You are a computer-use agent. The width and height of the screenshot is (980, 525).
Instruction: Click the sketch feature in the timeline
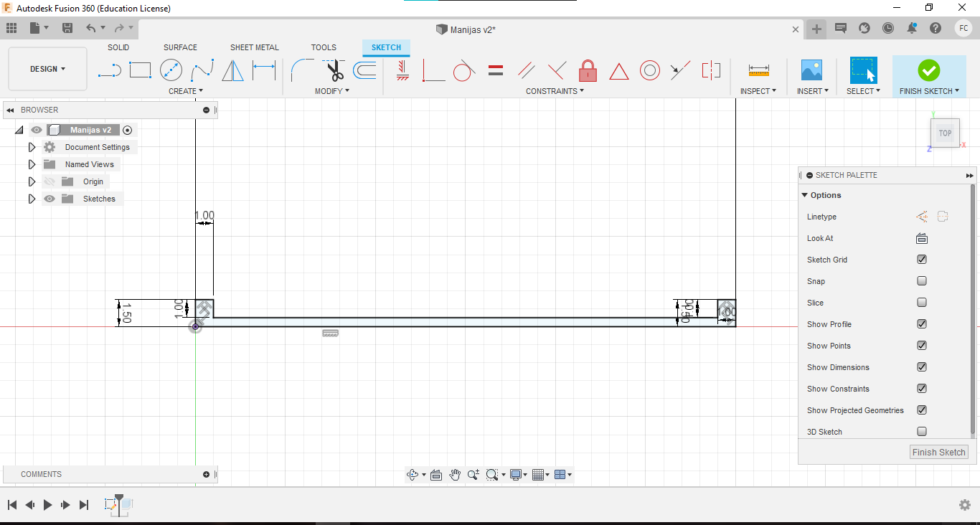coord(111,504)
